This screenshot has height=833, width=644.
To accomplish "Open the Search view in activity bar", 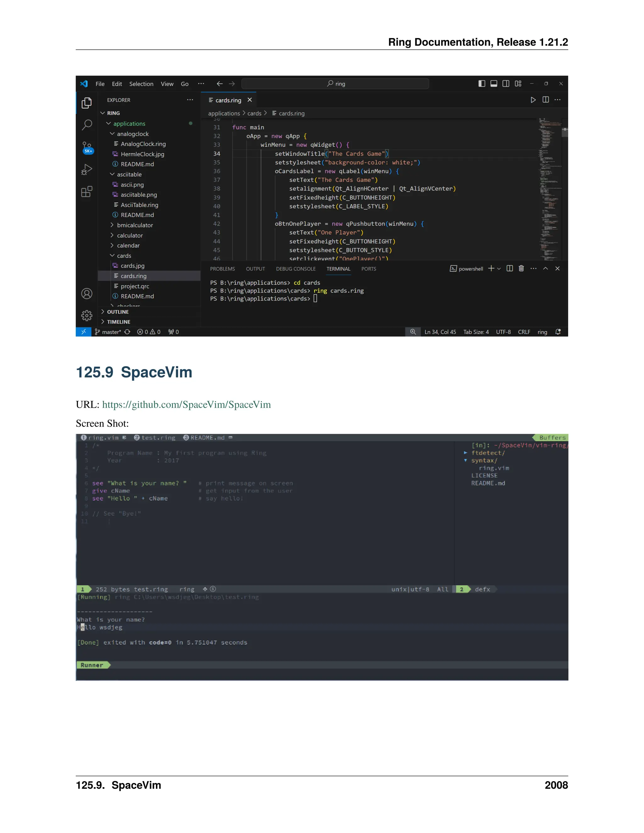I will coord(87,124).
